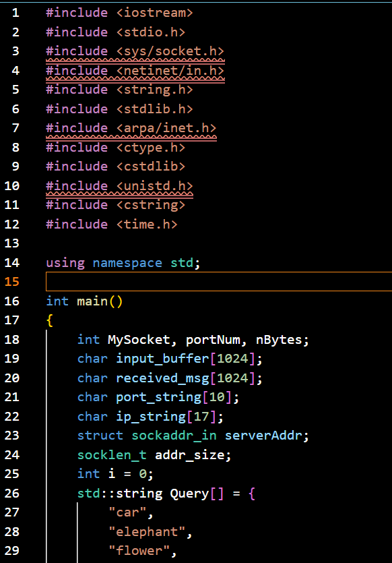Click the "car" string literal
The image size is (392, 563).
[x=127, y=512]
